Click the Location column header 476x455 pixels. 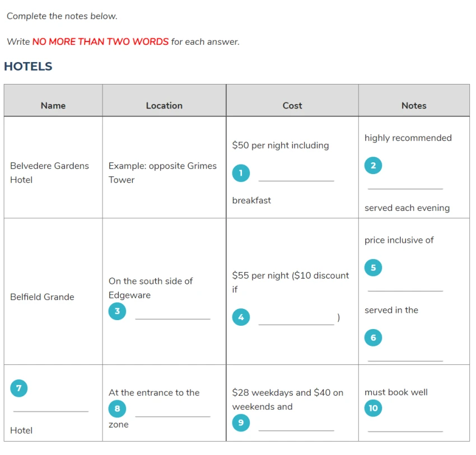(164, 106)
